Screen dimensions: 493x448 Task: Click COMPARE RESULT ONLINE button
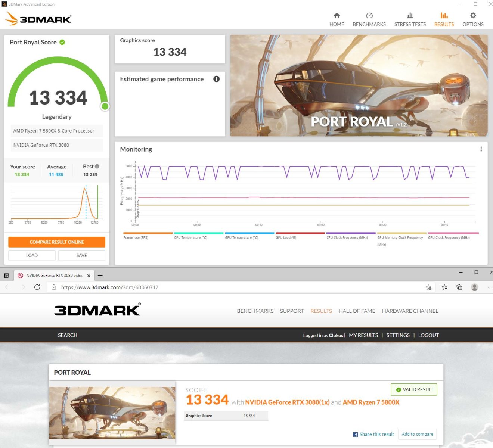tap(57, 242)
